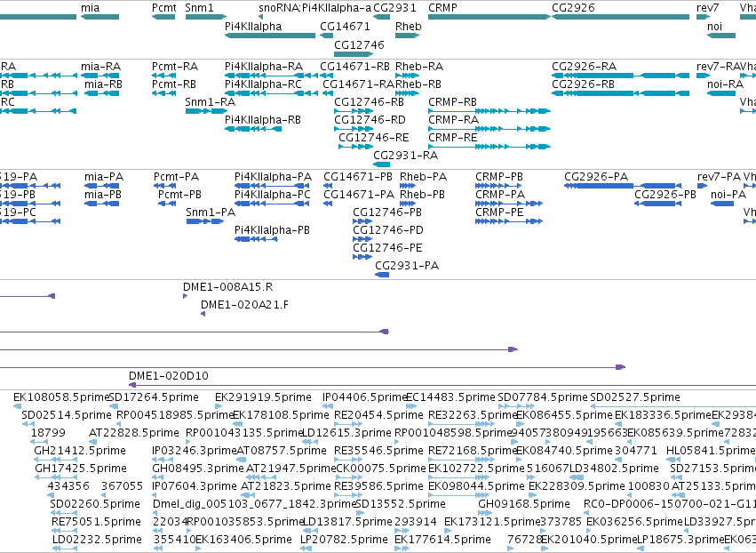Click transcript Pi4KIIalpha-RA
This screenshot has width=756, height=553.
pyautogui.click(x=272, y=76)
